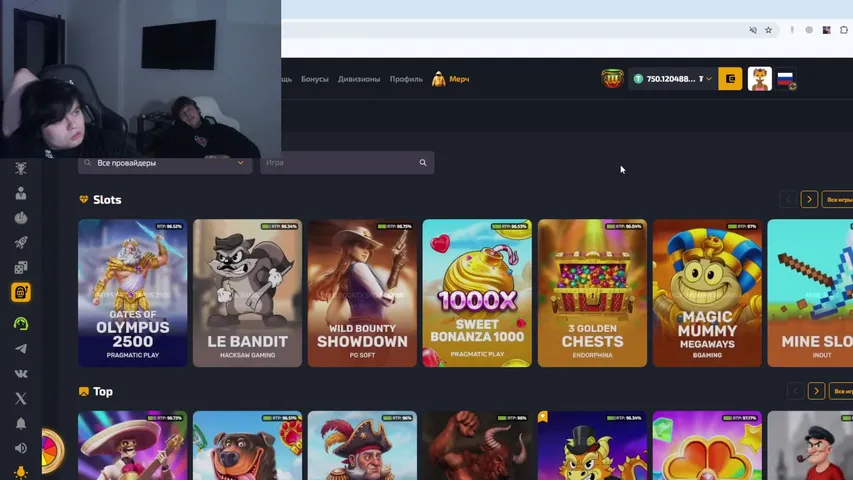This screenshot has height=480, width=853.
Task: Open notifications bell in sidebar
Action: tap(21, 423)
